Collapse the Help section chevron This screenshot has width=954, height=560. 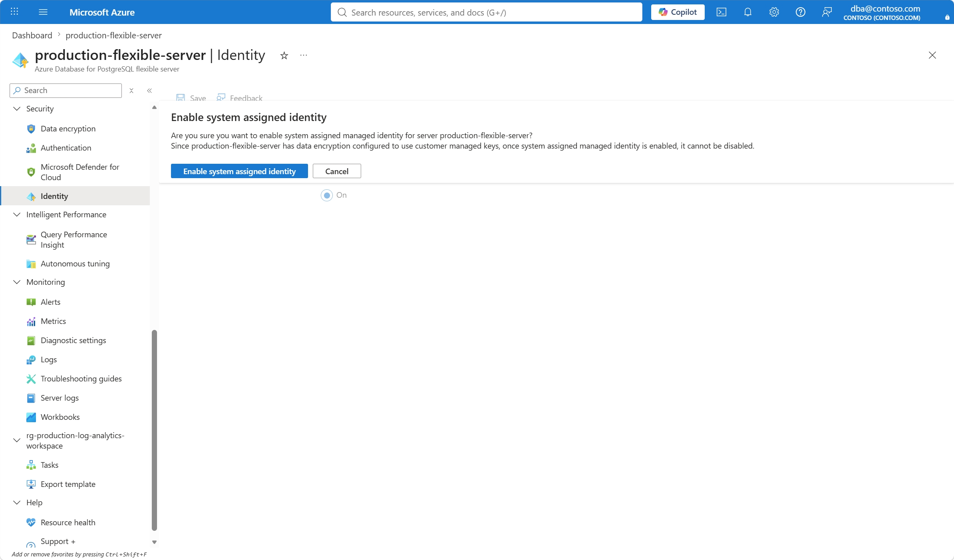click(x=17, y=502)
